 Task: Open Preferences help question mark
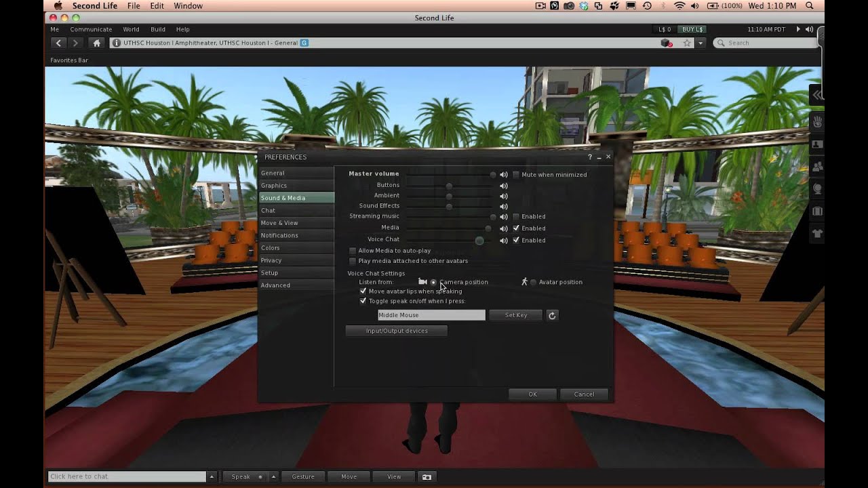[589, 157]
